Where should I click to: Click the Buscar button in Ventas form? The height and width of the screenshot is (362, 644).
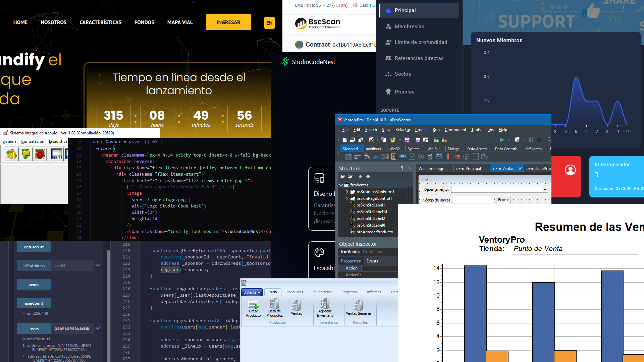tap(503, 200)
